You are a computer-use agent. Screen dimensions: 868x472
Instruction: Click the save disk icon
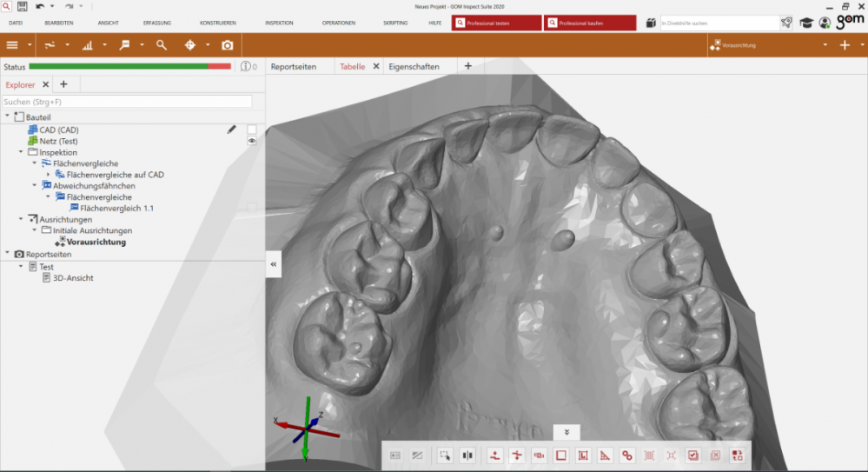[22, 6]
